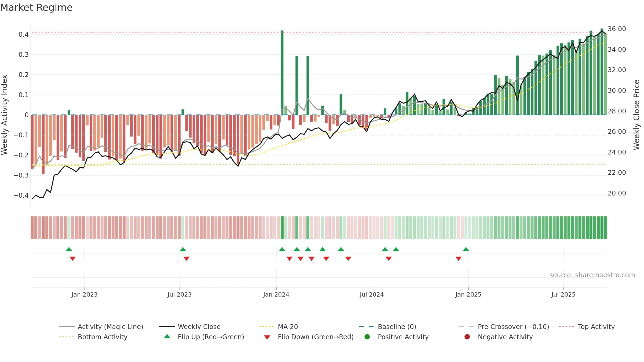Click the Jan 2024 x-axis label

click(x=276, y=295)
